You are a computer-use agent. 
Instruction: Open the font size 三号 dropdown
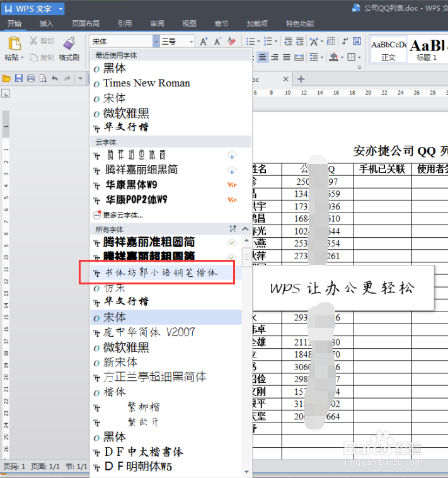tap(192, 41)
